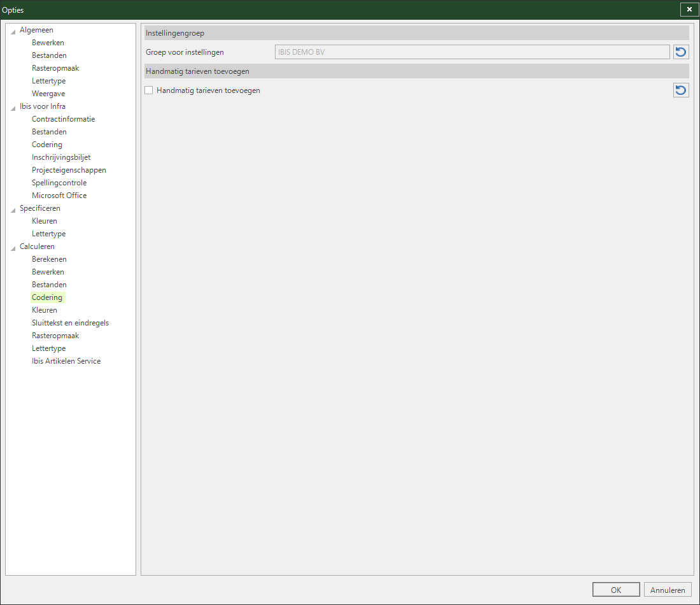The height and width of the screenshot is (605, 700).
Task: Select the Algemeen category label
Action: (36, 30)
